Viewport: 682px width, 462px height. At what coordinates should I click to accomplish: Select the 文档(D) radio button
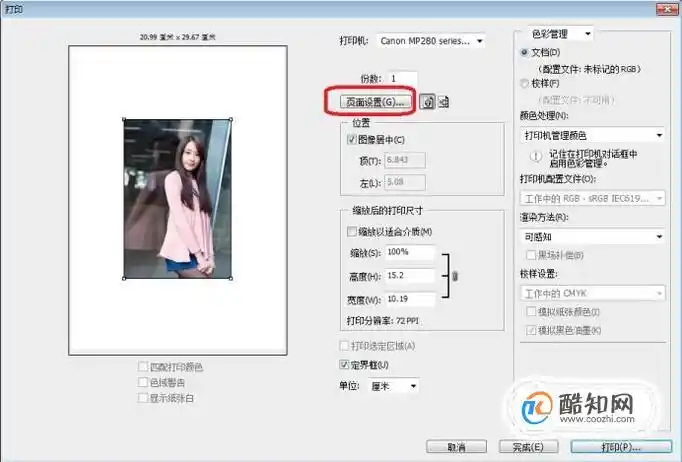click(525, 53)
